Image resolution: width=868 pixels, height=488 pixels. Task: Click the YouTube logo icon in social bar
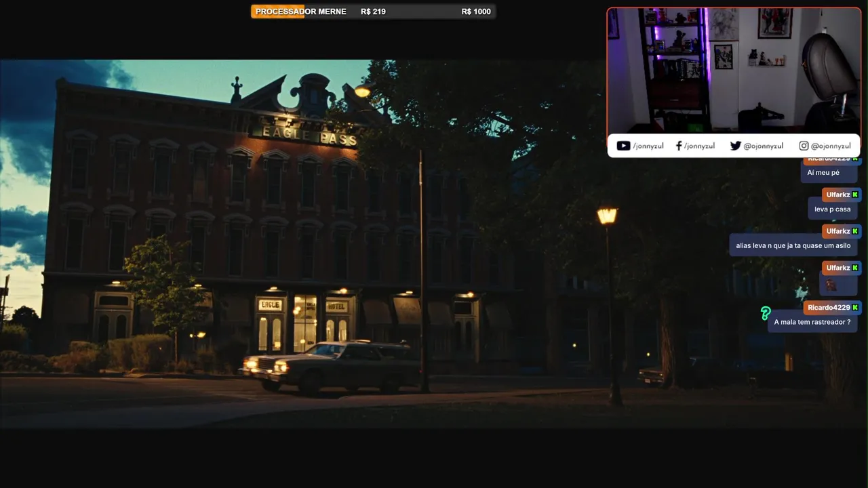click(x=623, y=146)
